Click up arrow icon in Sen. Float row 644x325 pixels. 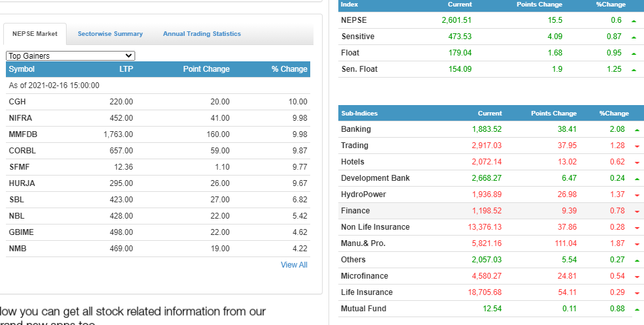[634, 70]
